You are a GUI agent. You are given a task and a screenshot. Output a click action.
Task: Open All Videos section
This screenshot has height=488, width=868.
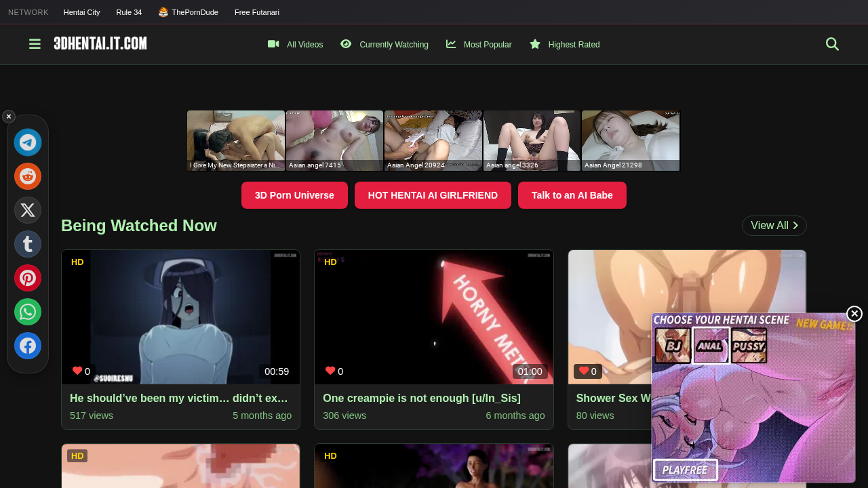point(296,45)
